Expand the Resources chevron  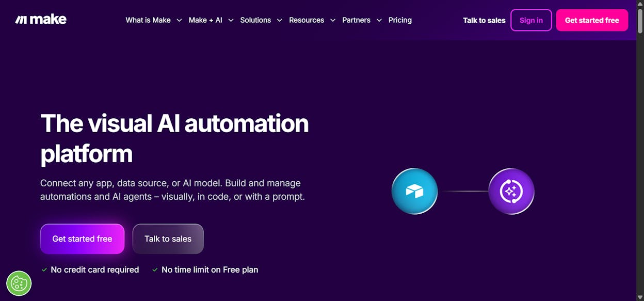(x=332, y=20)
